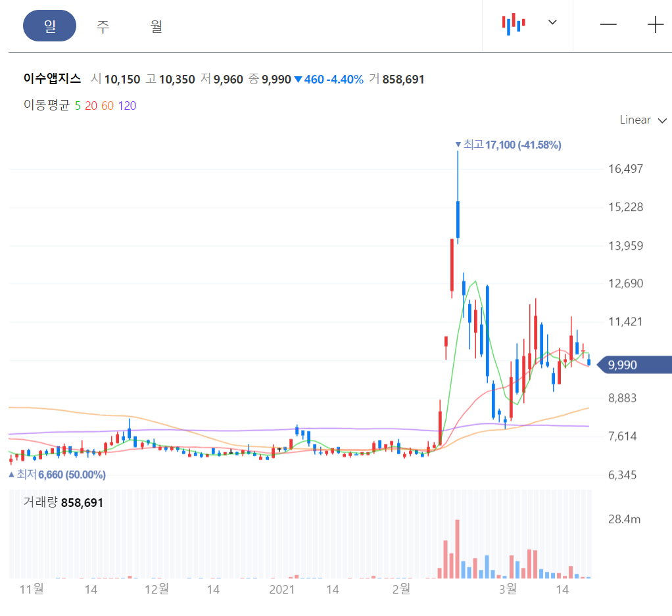Viewport: 672px width, 616px height.
Task: Click the 최저 6,660 (50.00%) marker
Action: click(x=57, y=475)
